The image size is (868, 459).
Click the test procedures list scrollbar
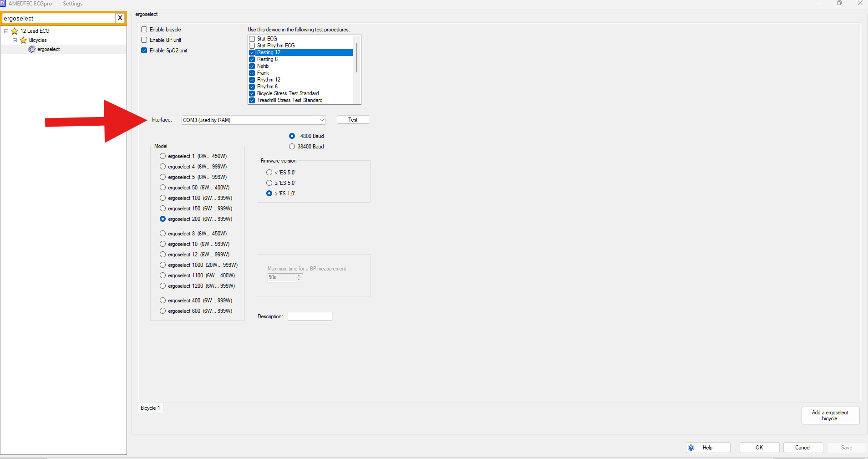coord(357,58)
